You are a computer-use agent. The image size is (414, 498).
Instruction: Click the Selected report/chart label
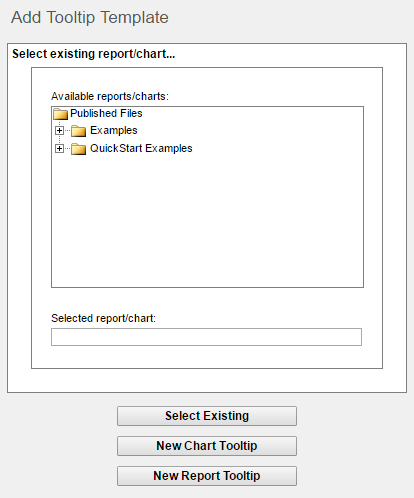(103, 318)
